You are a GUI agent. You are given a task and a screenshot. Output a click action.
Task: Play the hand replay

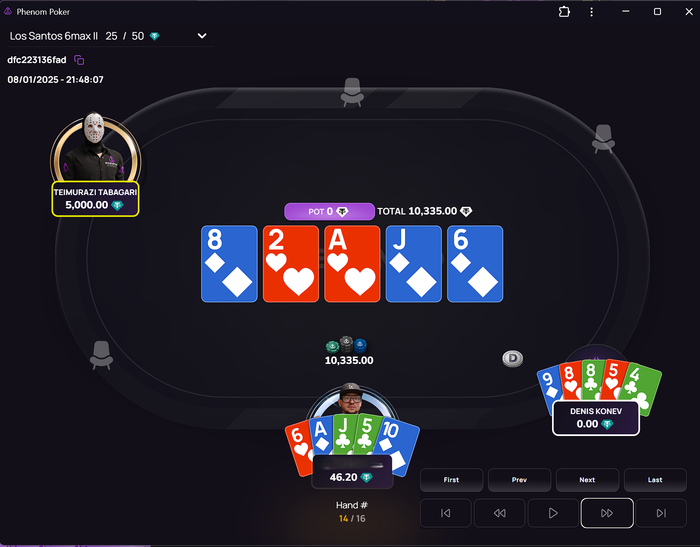point(553,513)
